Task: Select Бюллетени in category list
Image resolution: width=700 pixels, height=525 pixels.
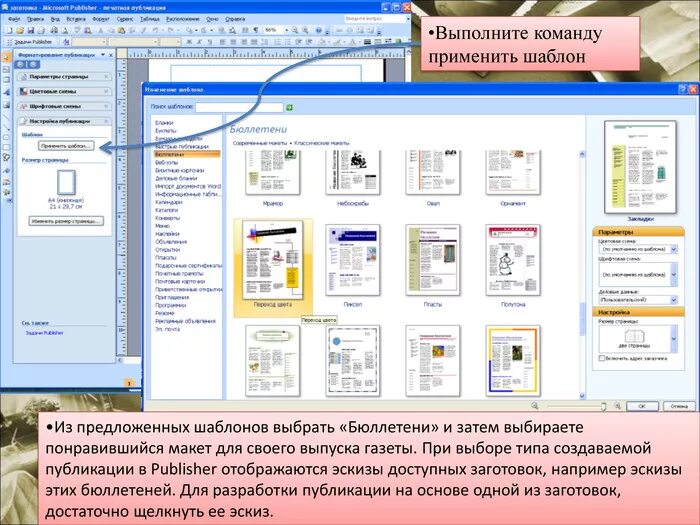Action: click(187, 154)
